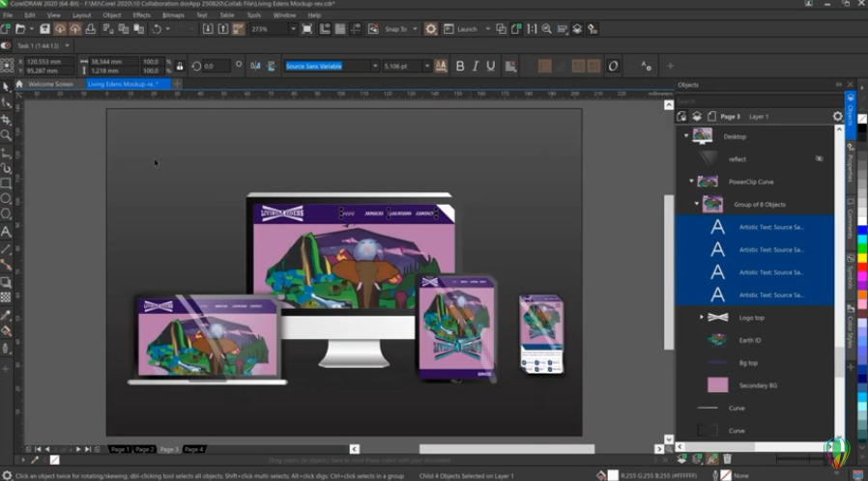Switch to the Welcome Screen tab
This screenshot has width=868, height=481.
[50, 84]
